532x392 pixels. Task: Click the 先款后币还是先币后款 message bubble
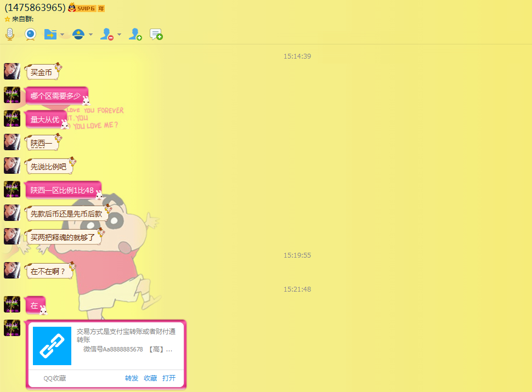pos(68,213)
